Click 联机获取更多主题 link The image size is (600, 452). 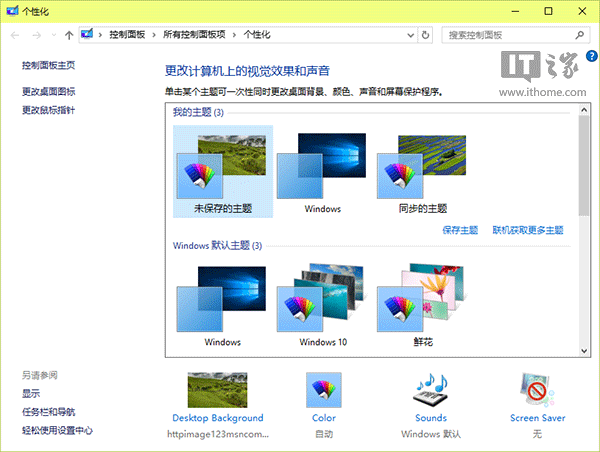[528, 230]
